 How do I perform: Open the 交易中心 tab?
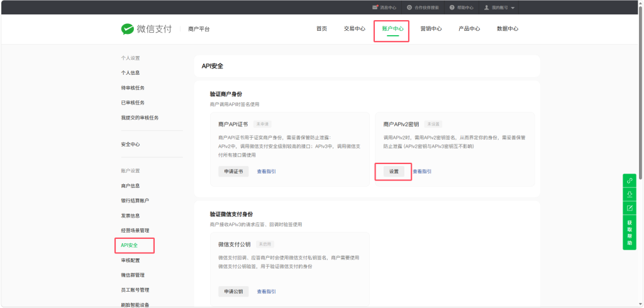point(355,29)
